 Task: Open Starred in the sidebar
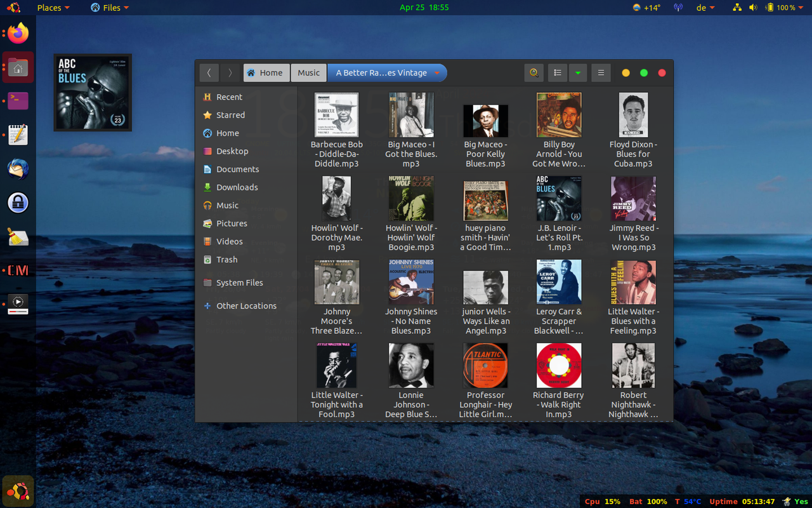pos(246,115)
